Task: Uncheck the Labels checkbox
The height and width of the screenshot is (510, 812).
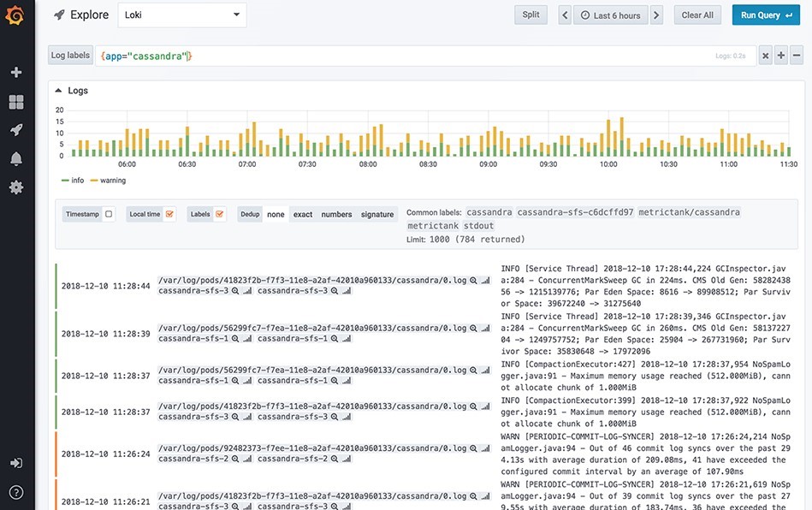Action: tap(220, 214)
